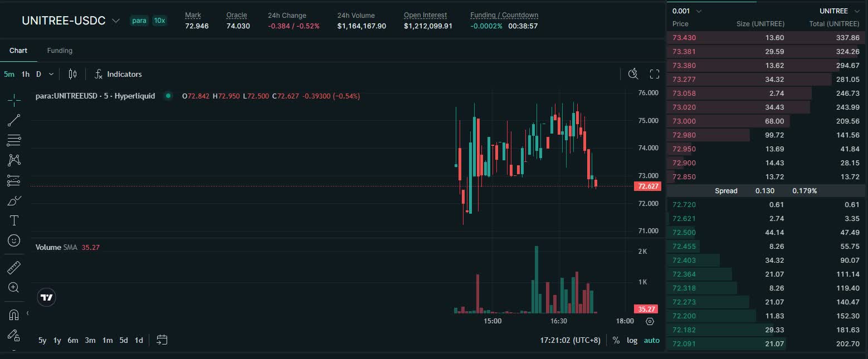Click the Volume SMA indicator legend

67,247
